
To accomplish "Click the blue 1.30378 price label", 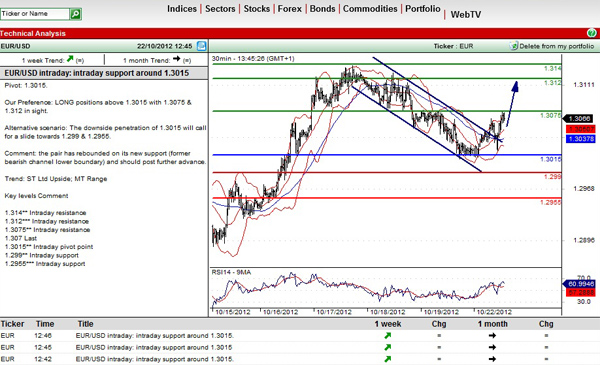I will click(581, 139).
